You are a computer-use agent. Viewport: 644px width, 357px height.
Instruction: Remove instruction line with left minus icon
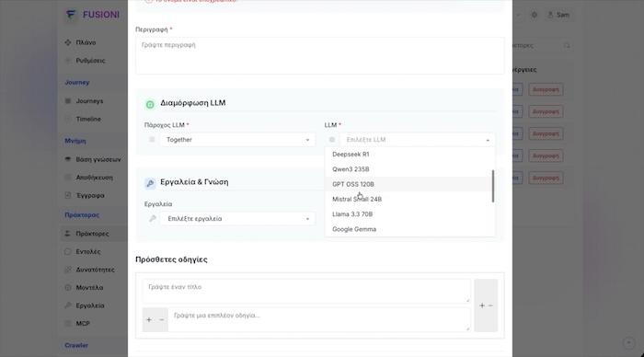pyautogui.click(x=161, y=319)
